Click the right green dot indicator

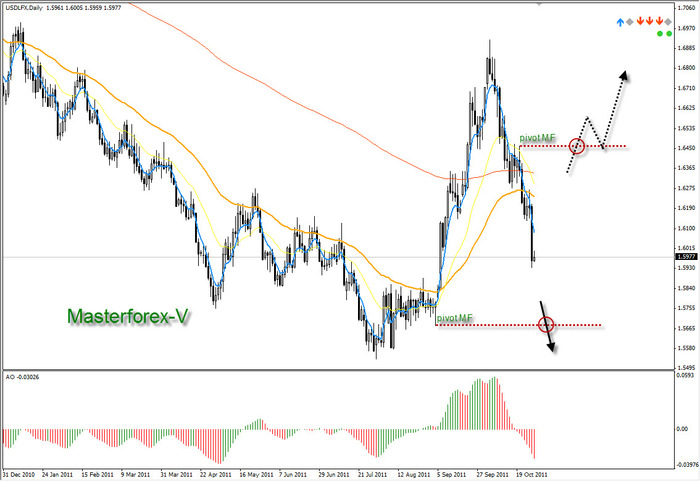(669, 33)
